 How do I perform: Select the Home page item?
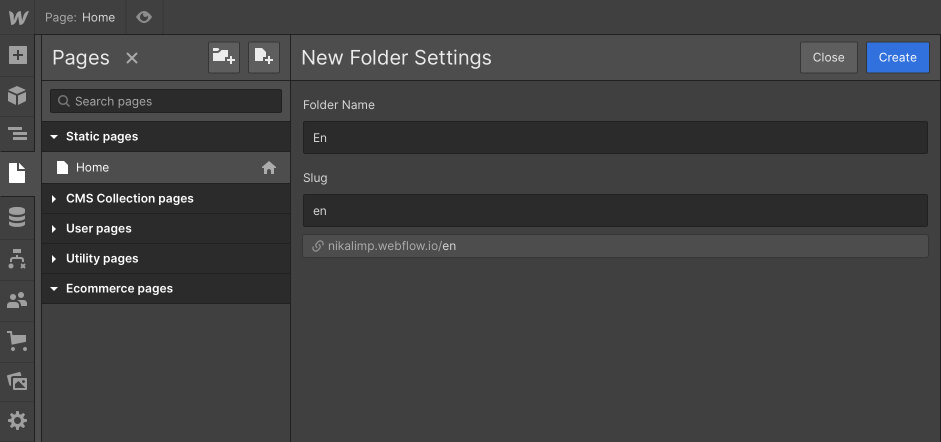[x=92, y=168]
